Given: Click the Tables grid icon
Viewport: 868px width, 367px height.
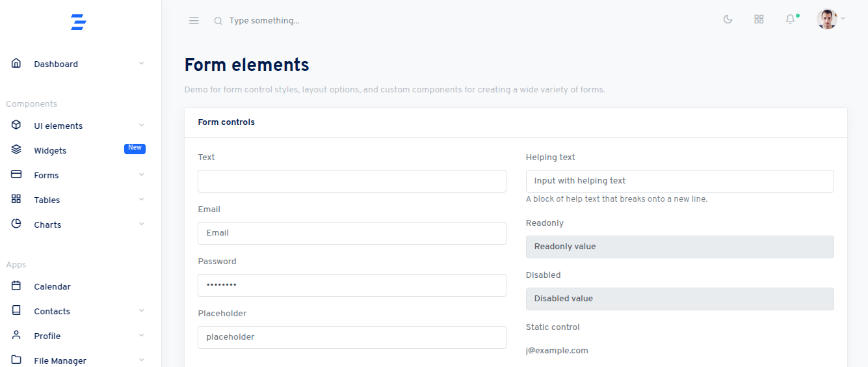Looking at the screenshot, I should pos(16,199).
